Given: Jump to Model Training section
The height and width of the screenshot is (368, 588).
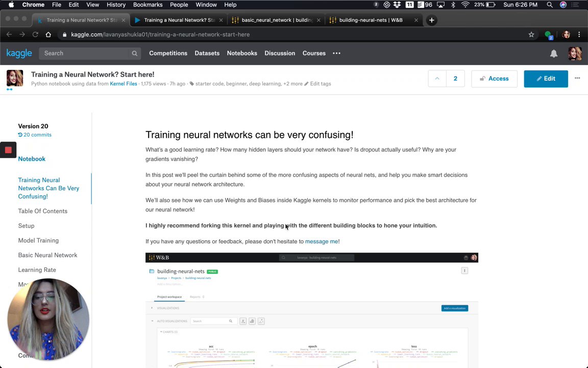Looking at the screenshot, I should (x=38, y=240).
